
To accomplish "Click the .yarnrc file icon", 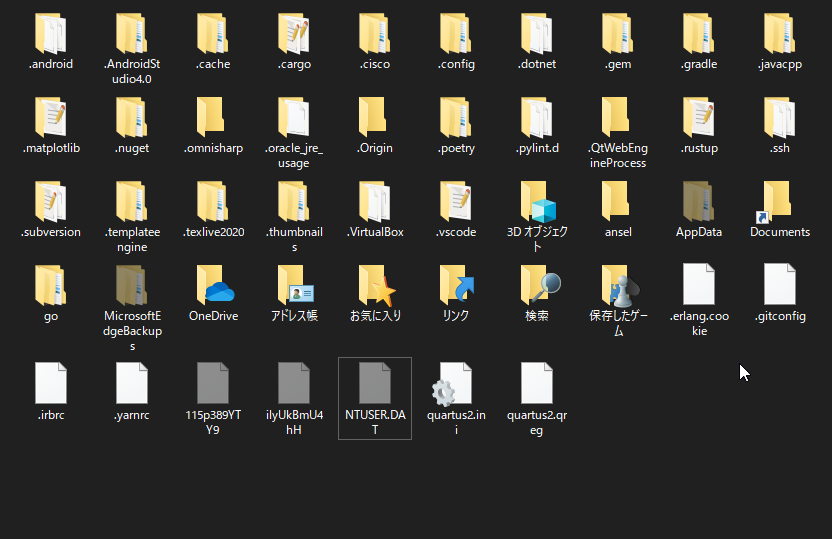I will (x=132, y=383).
